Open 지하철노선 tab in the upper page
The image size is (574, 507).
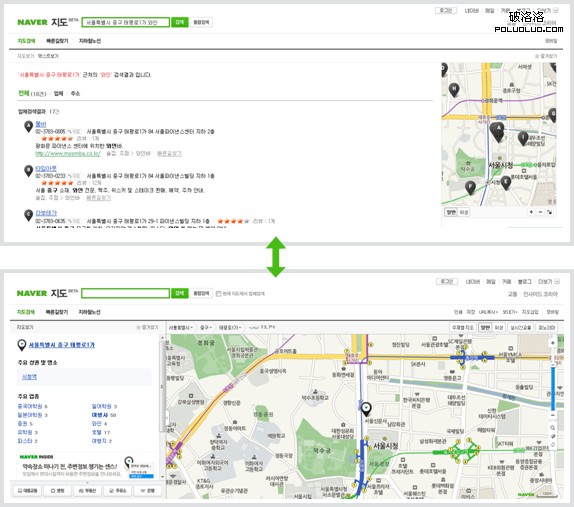(90, 41)
